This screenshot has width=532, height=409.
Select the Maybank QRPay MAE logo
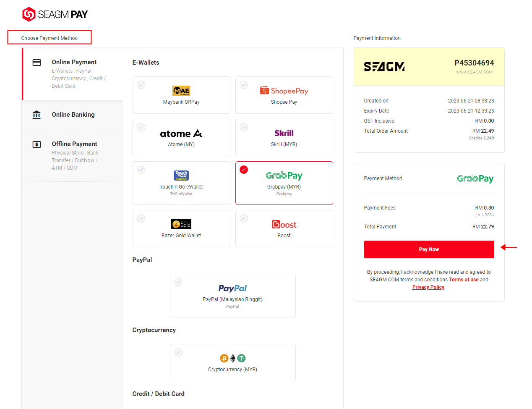[x=181, y=91]
